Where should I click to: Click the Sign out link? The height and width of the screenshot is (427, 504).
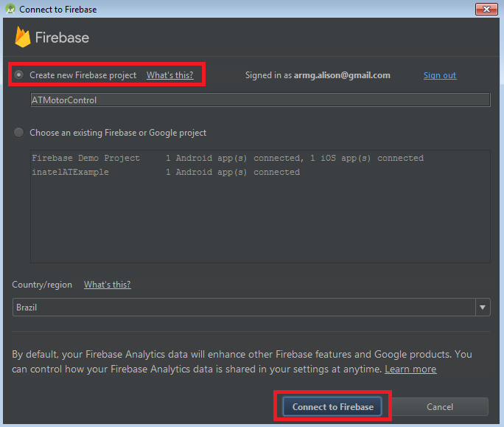(x=439, y=75)
